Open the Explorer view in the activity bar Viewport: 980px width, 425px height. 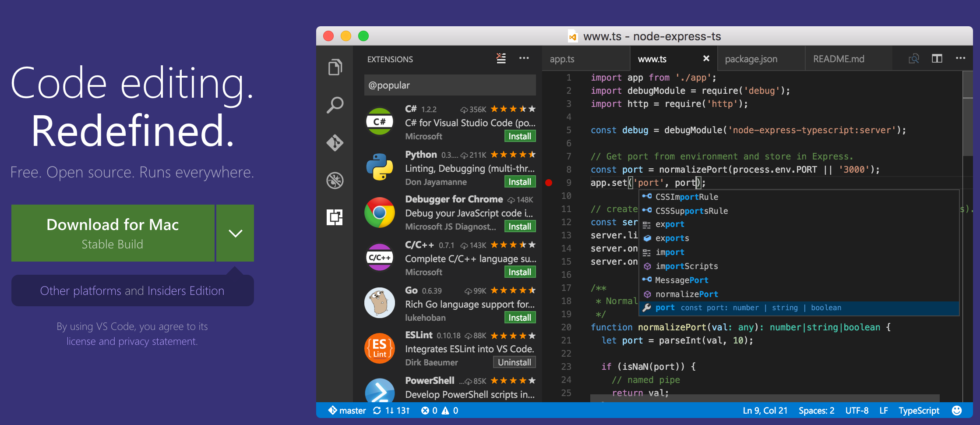(x=335, y=67)
